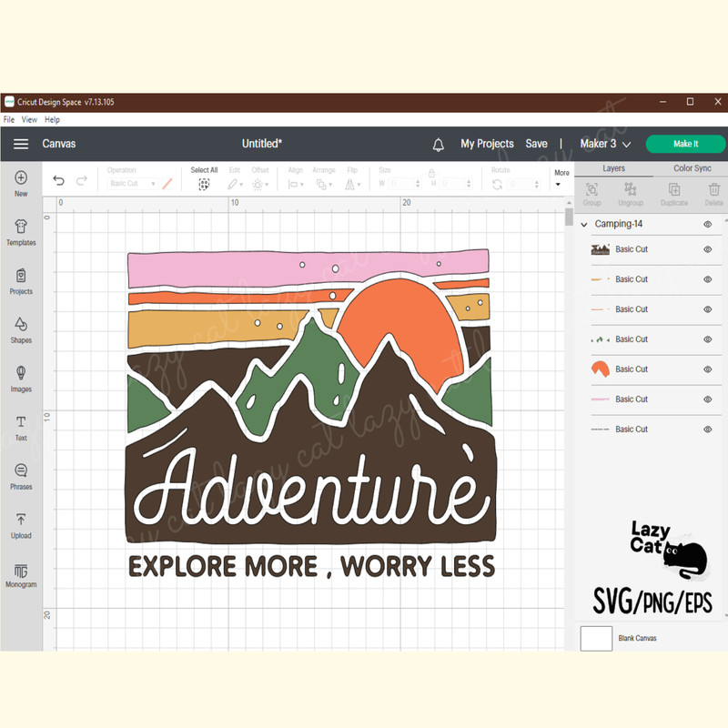Hide the orange sun Basic Cut layer
This screenshot has width=728, height=728.
[x=707, y=369]
